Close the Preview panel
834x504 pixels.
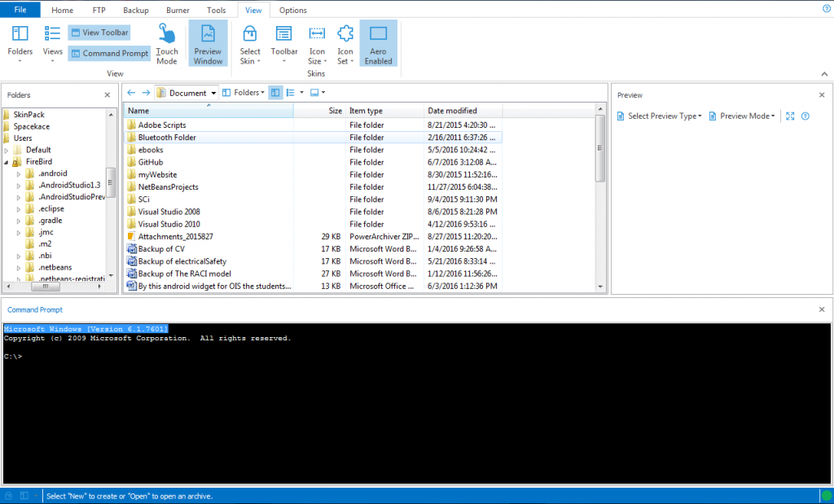pos(823,95)
